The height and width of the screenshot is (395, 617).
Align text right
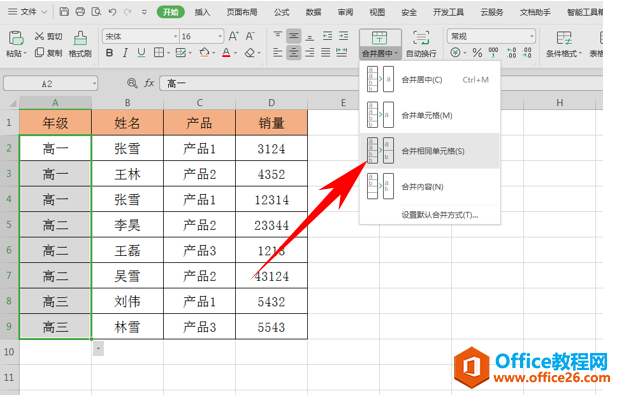310,52
